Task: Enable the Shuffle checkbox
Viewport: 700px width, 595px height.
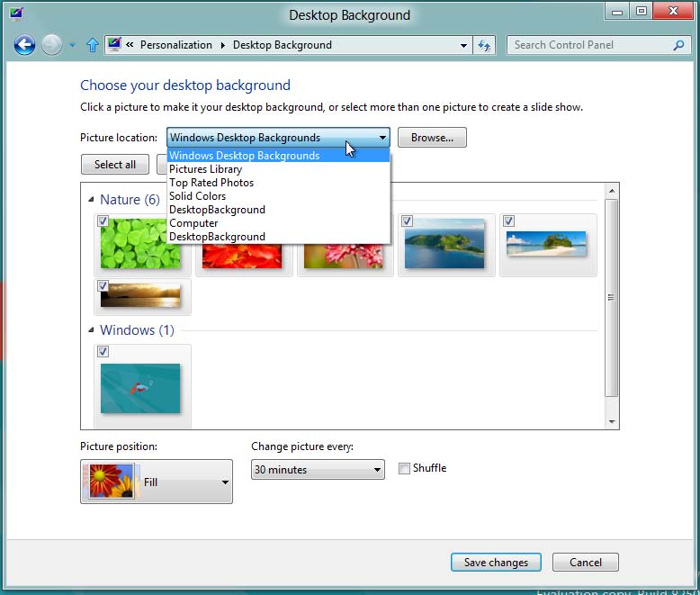Action: [x=405, y=468]
